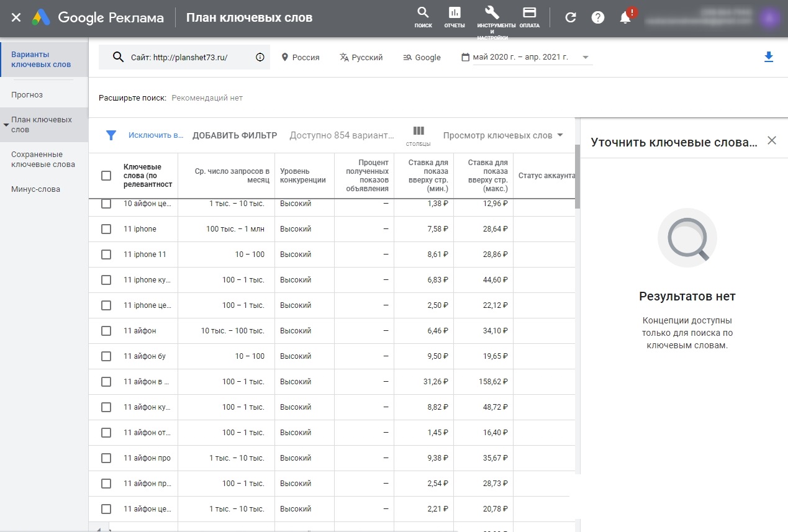Open notifications bell icon

tap(625, 17)
